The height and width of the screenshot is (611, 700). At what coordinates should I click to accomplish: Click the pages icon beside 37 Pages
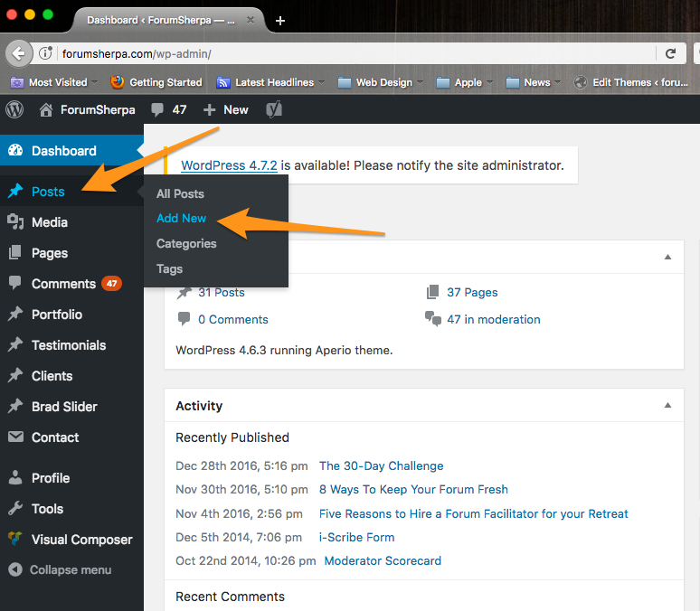432,292
